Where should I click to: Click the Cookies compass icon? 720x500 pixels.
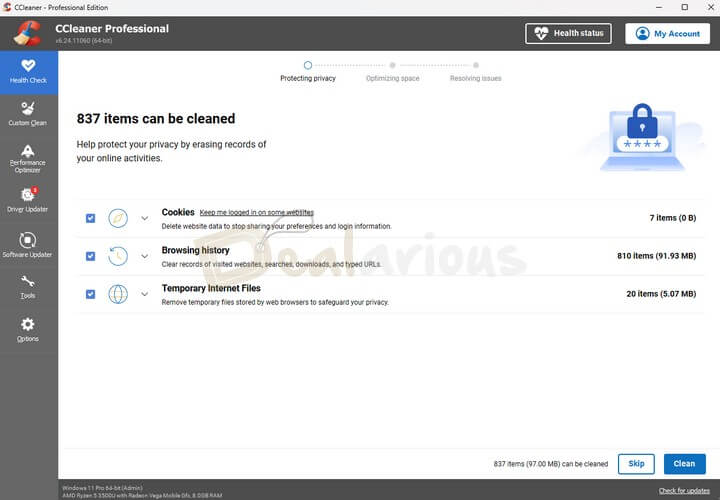pyautogui.click(x=118, y=218)
